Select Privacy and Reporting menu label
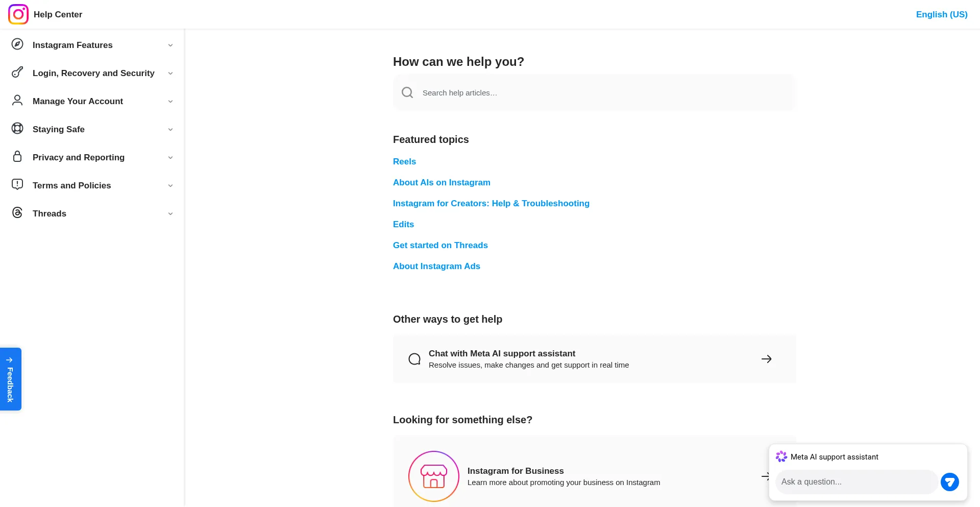980x507 pixels. 79,157
